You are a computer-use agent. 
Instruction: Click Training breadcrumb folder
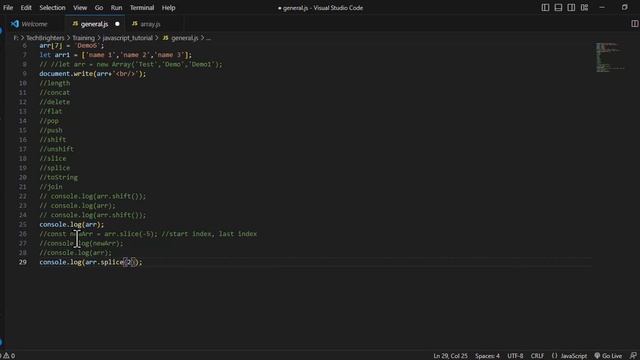point(83,38)
